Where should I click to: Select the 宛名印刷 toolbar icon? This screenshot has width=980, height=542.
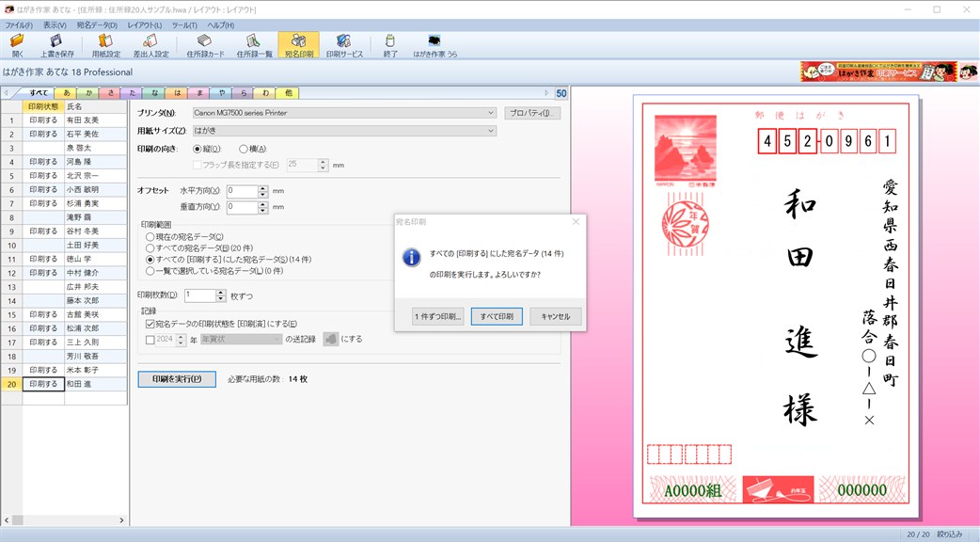[299, 45]
